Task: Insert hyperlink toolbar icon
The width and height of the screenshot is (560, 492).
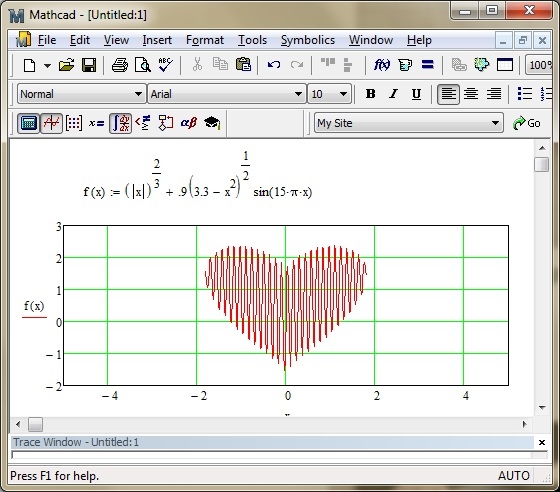Action: [x=459, y=65]
